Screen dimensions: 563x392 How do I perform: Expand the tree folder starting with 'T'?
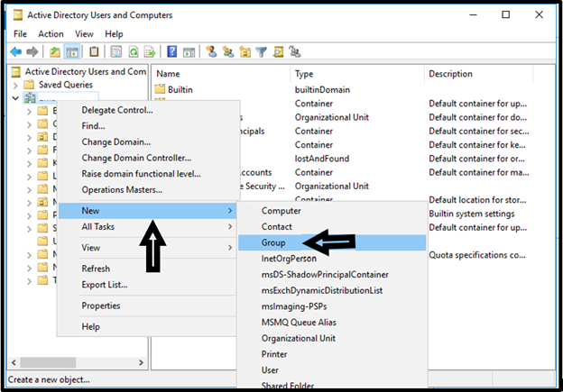(x=29, y=281)
